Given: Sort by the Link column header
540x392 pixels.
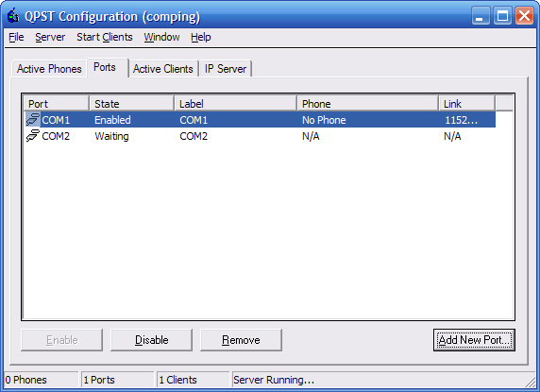Looking at the screenshot, I should tap(467, 103).
